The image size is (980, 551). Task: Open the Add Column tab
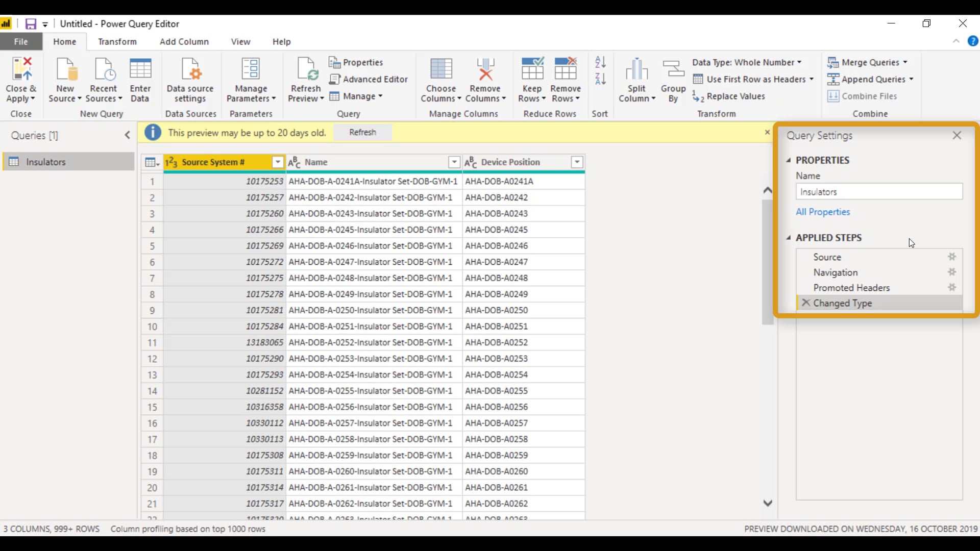(184, 41)
